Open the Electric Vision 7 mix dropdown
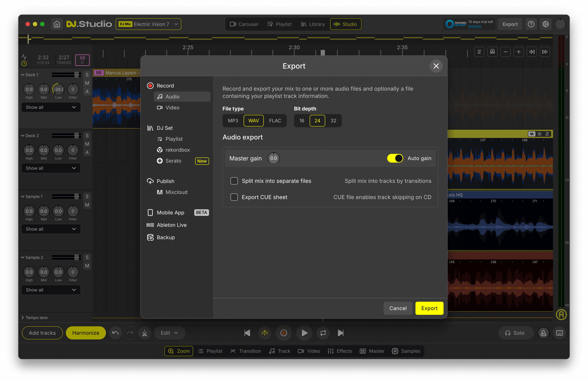Image resolution: width=588 pixels, height=381 pixels. coord(148,24)
